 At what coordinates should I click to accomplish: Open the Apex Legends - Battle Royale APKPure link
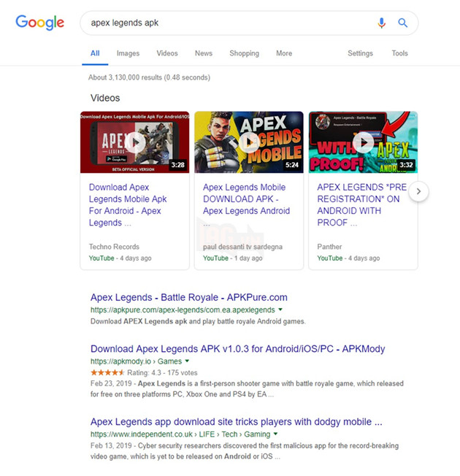[189, 297]
